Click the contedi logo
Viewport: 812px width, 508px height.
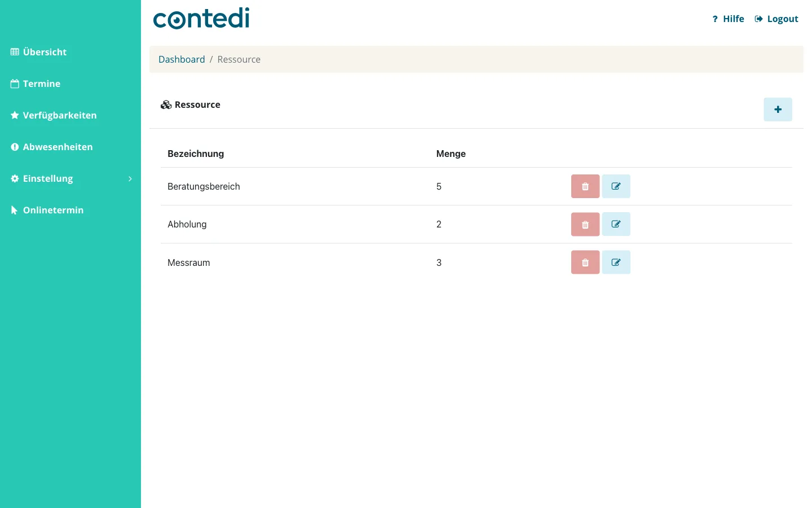(201, 18)
